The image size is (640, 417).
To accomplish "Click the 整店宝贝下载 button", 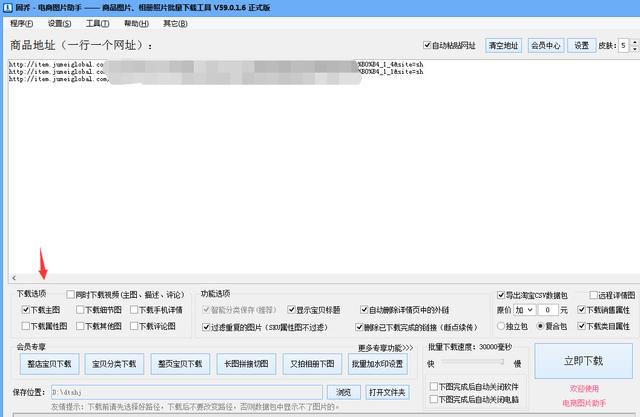I will [49, 363].
